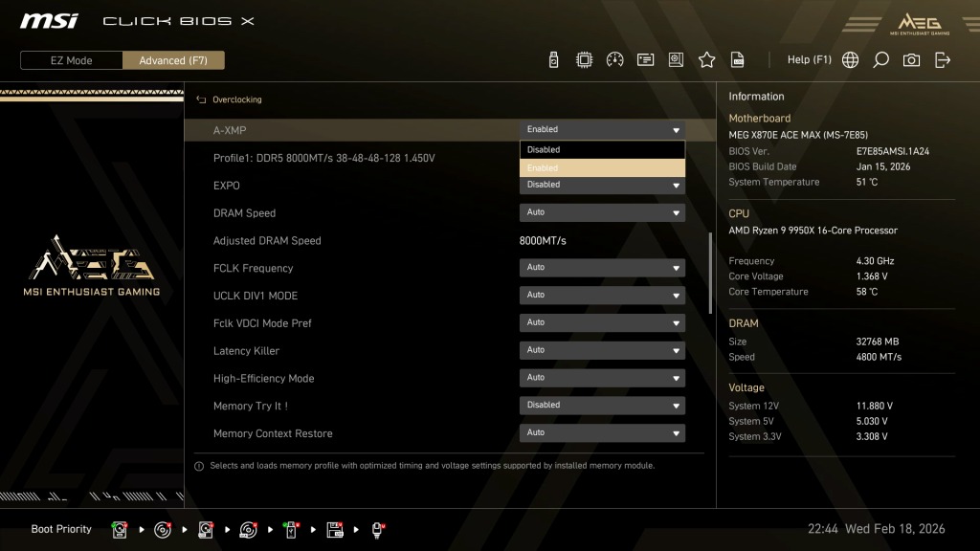Open Help (F1)
Screen dimensions: 980x551
[809, 60]
